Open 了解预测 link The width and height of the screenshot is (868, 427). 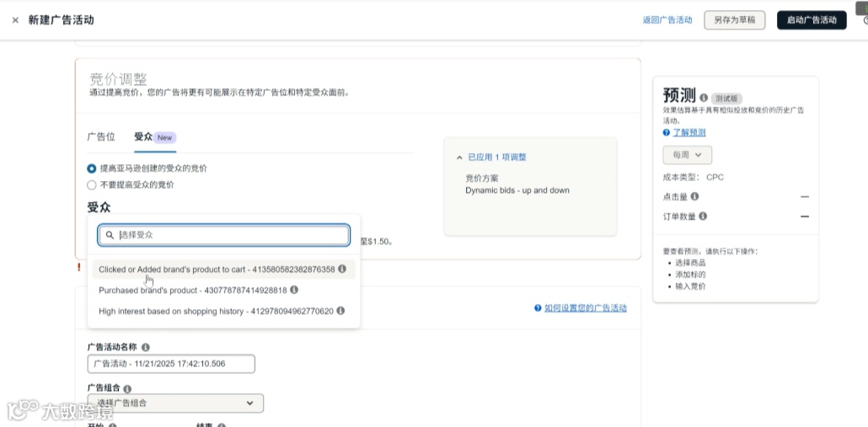689,133
